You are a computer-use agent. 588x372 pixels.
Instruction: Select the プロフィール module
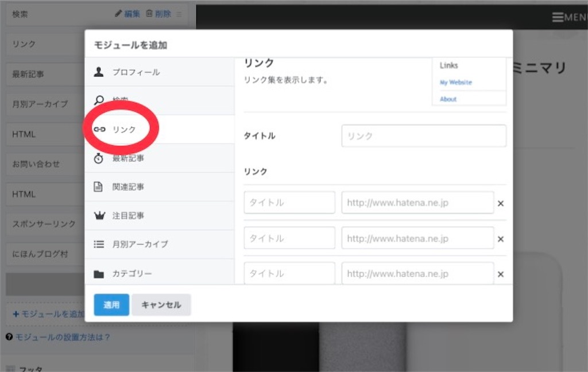[160, 72]
